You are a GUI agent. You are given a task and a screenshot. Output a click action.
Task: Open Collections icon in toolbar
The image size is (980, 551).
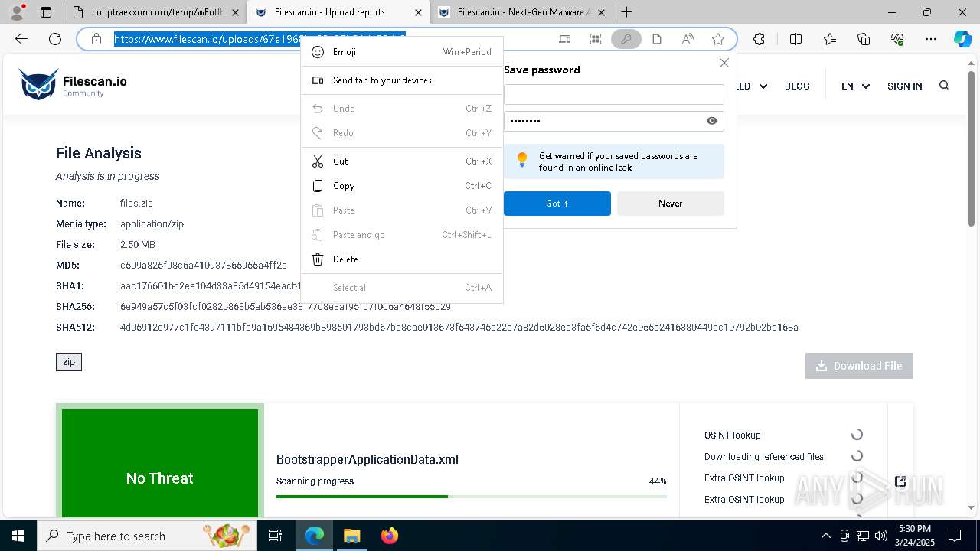(x=864, y=39)
